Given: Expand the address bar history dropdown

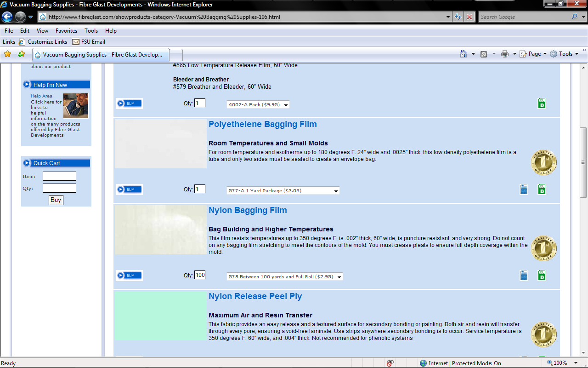Looking at the screenshot, I should (x=448, y=17).
